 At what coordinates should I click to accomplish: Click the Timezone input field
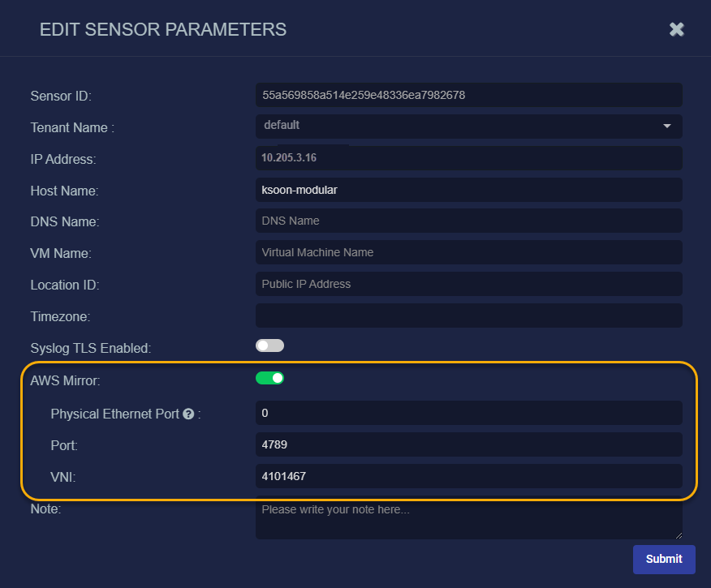468,315
